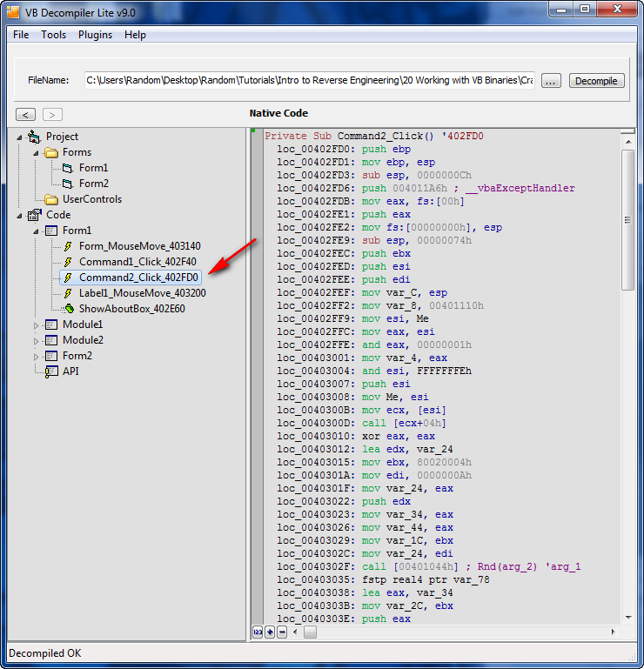
Task: Click the Code node icon
Action: tap(34, 215)
